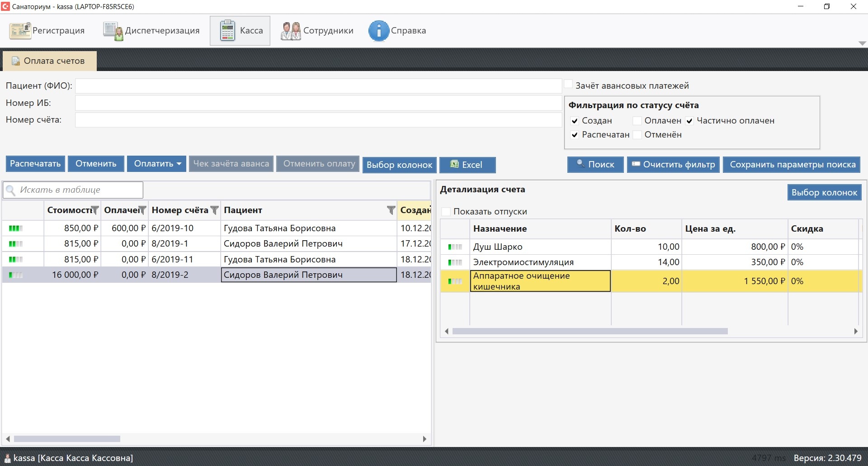
Task: Click filter icon in Номер счёта column
Action: click(215, 210)
